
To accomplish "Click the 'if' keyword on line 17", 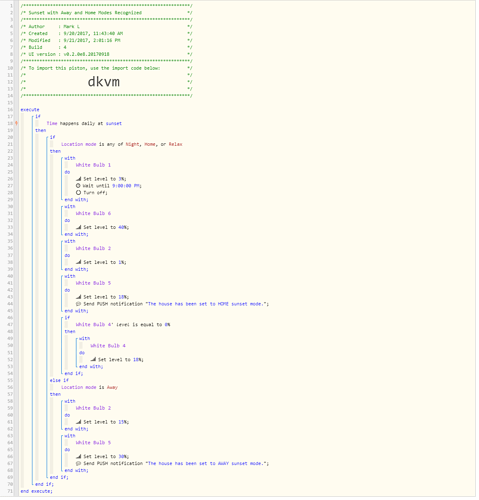I will click(x=38, y=117).
